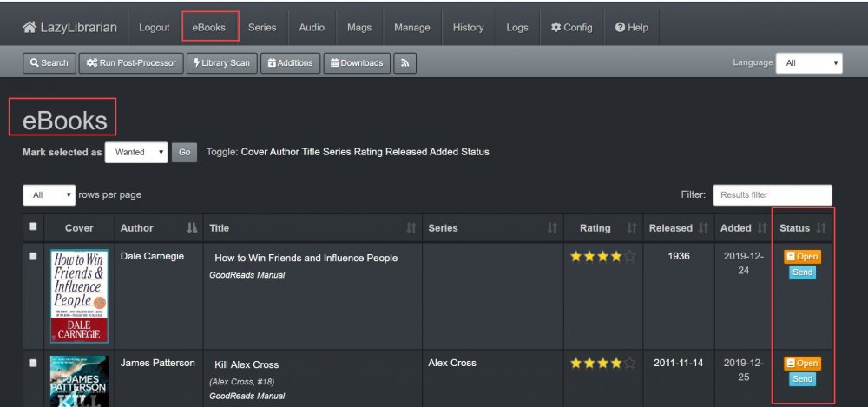Click the Go button

pyautogui.click(x=184, y=152)
